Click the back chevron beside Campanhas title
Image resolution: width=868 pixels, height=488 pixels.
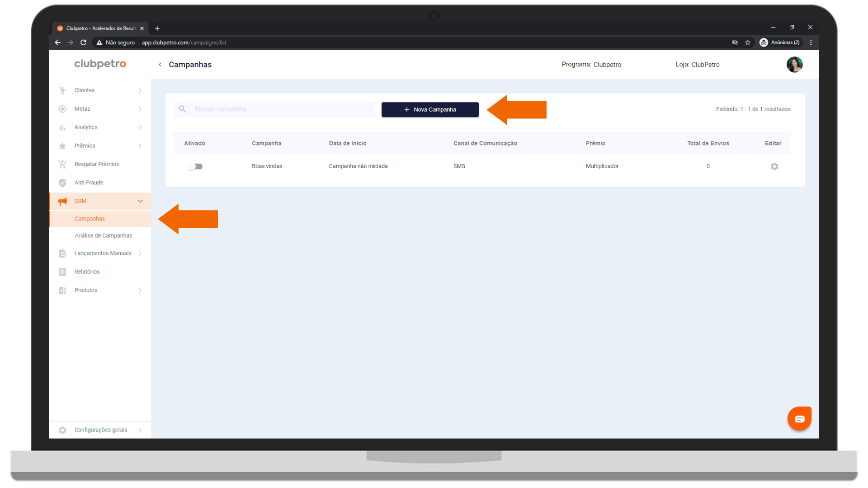(x=160, y=65)
